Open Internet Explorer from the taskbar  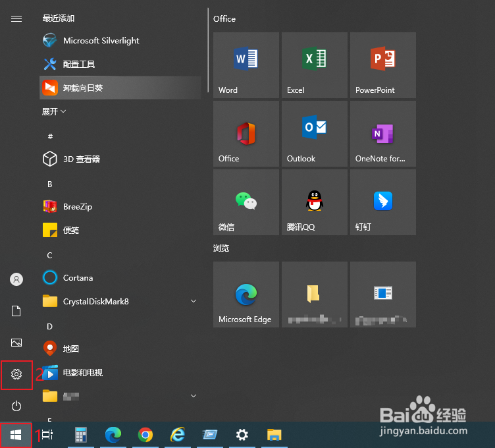(x=178, y=435)
